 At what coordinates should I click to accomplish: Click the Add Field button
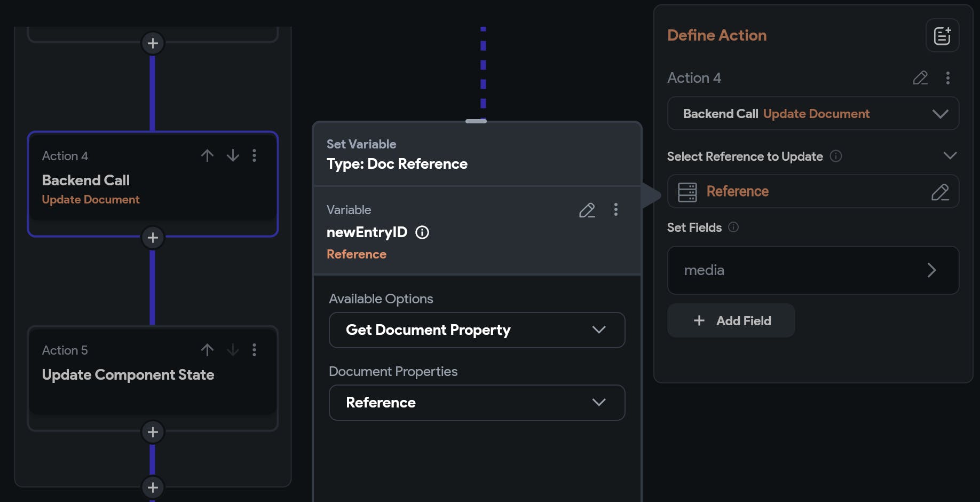[731, 321]
